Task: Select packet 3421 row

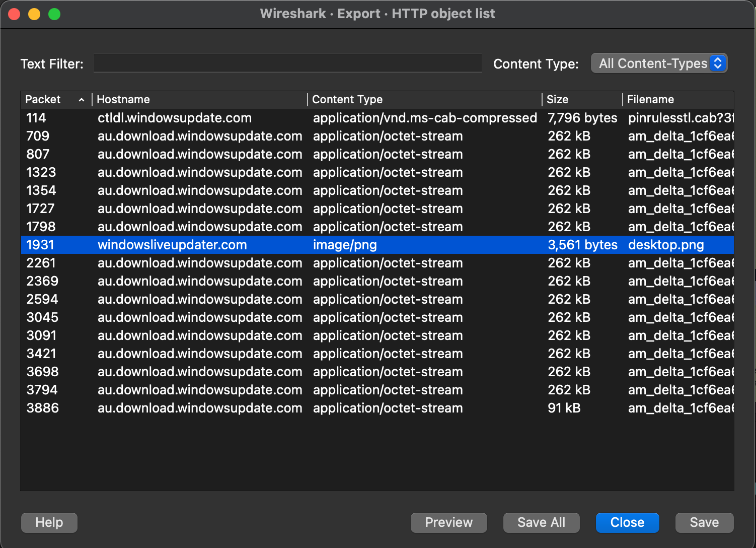Action: [377, 354]
